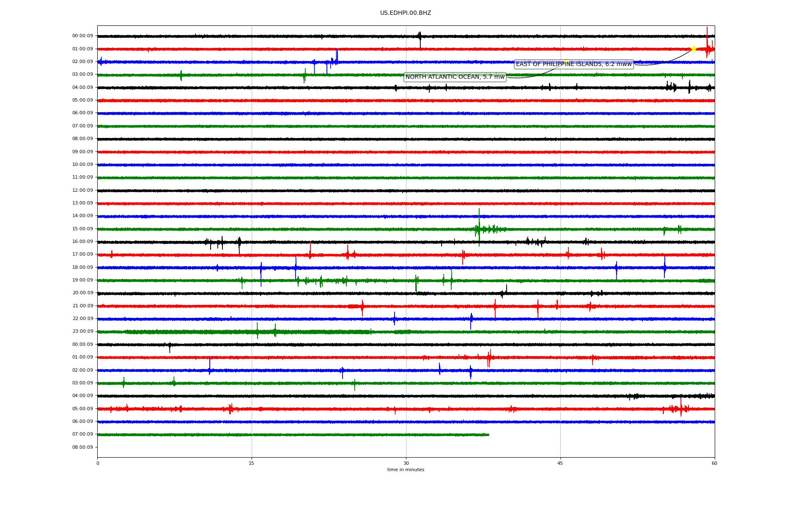Click the x-axis tick label 0
The image size is (812, 508).
[98, 463]
